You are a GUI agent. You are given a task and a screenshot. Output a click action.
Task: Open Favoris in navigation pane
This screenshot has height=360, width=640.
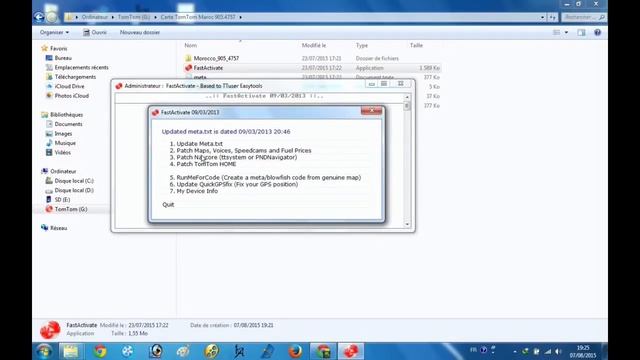pos(59,48)
